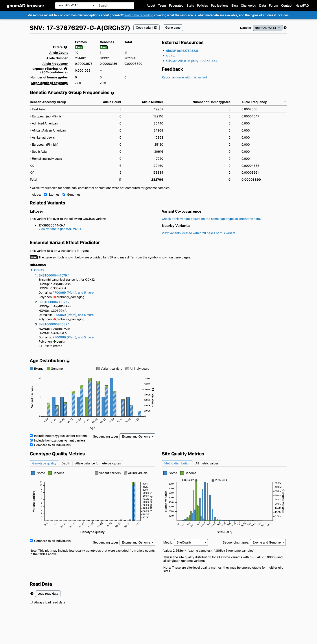Click the gnomAD browser logo
This screenshot has width=317, height=644.
[25, 6]
